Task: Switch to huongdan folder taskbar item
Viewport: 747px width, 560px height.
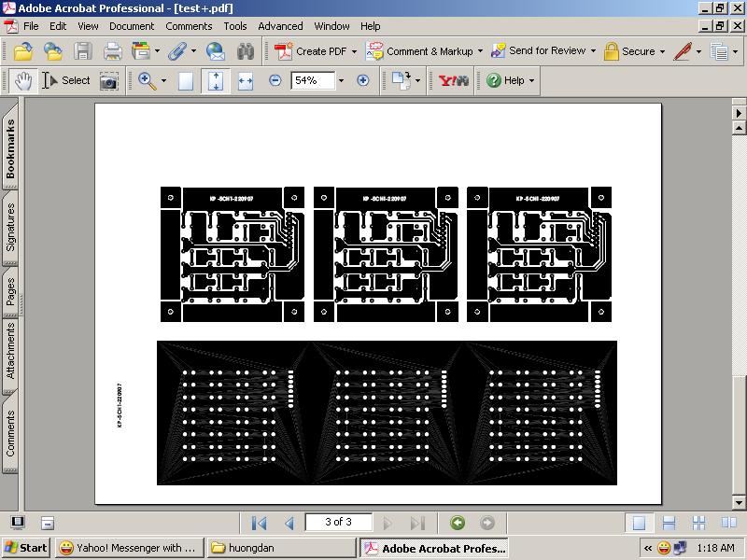Action: (281, 548)
